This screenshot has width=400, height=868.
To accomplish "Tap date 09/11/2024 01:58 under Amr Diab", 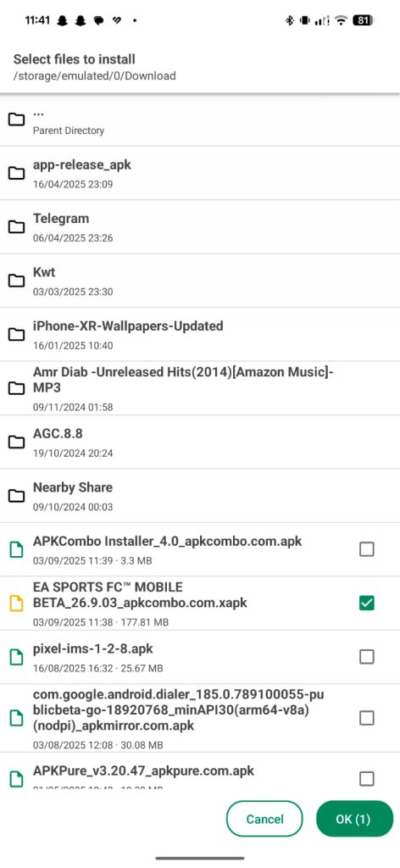I will (x=73, y=408).
